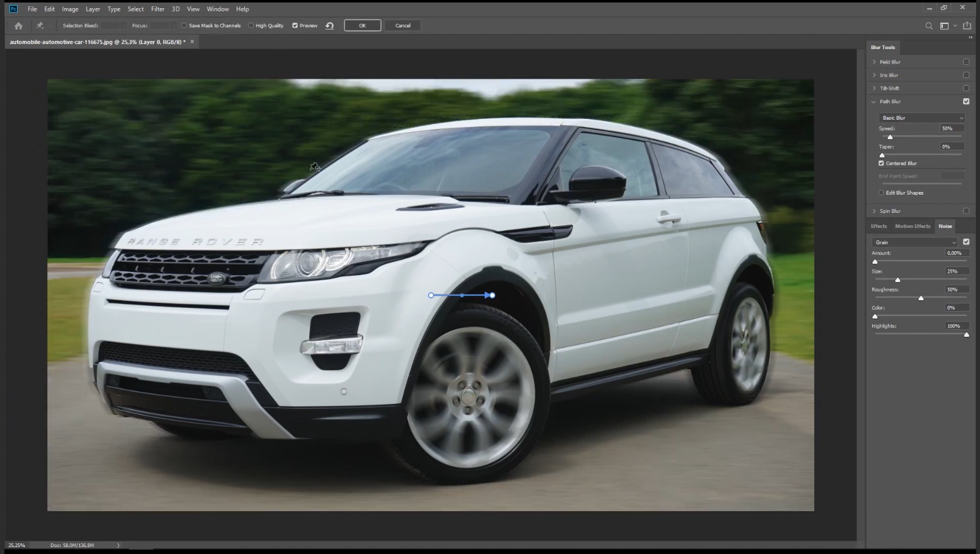
Task: Open the Layer menu
Action: coord(93,9)
